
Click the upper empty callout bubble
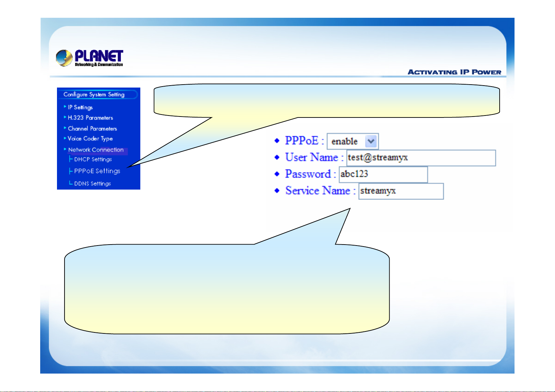pyautogui.click(x=326, y=100)
